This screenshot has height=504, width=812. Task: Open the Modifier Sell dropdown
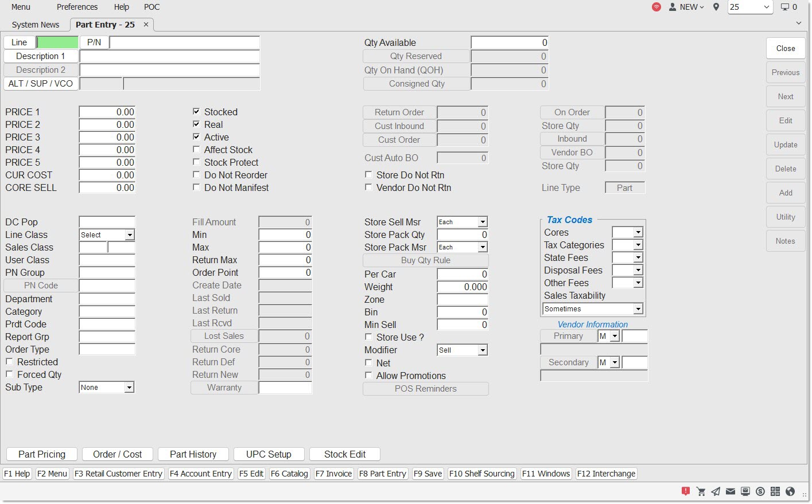(483, 350)
